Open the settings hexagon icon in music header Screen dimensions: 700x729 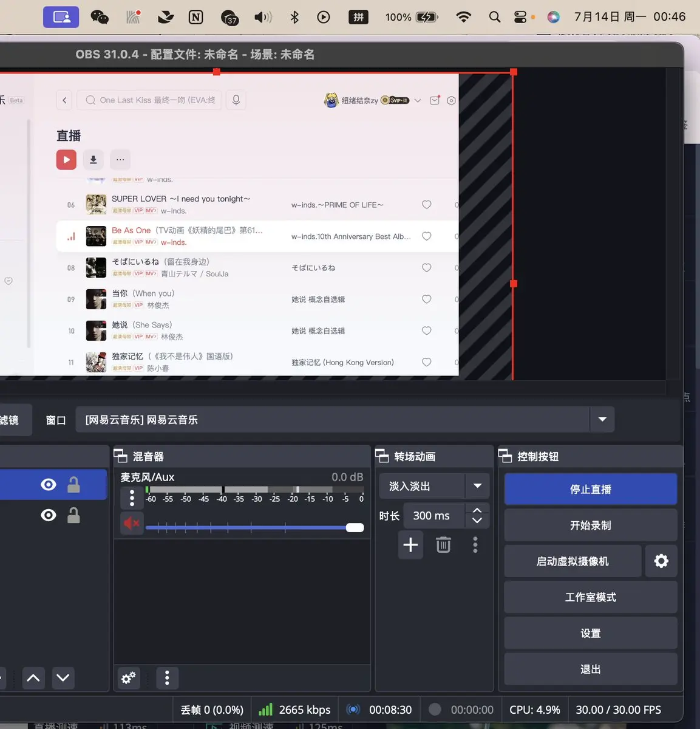[x=451, y=101]
